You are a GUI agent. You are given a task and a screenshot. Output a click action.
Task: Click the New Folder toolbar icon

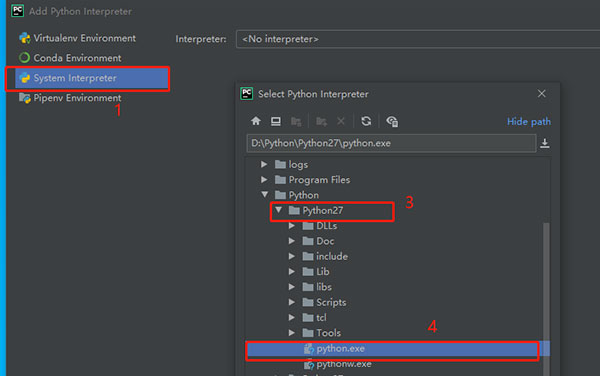tap(321, 122)
